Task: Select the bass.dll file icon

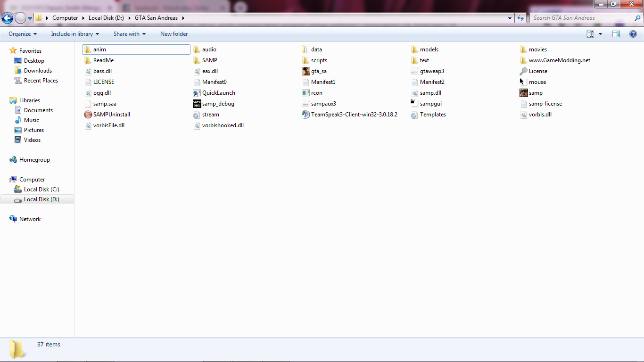Action: click(x=88, y=71)
